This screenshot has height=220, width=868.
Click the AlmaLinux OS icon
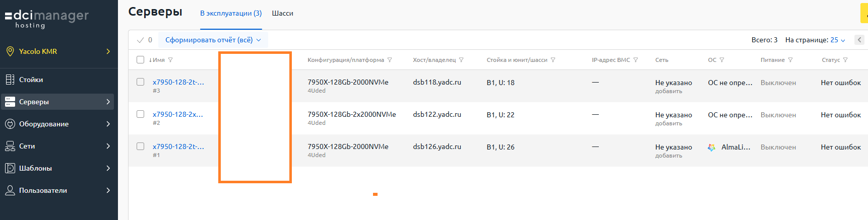[x=712, y=148]
